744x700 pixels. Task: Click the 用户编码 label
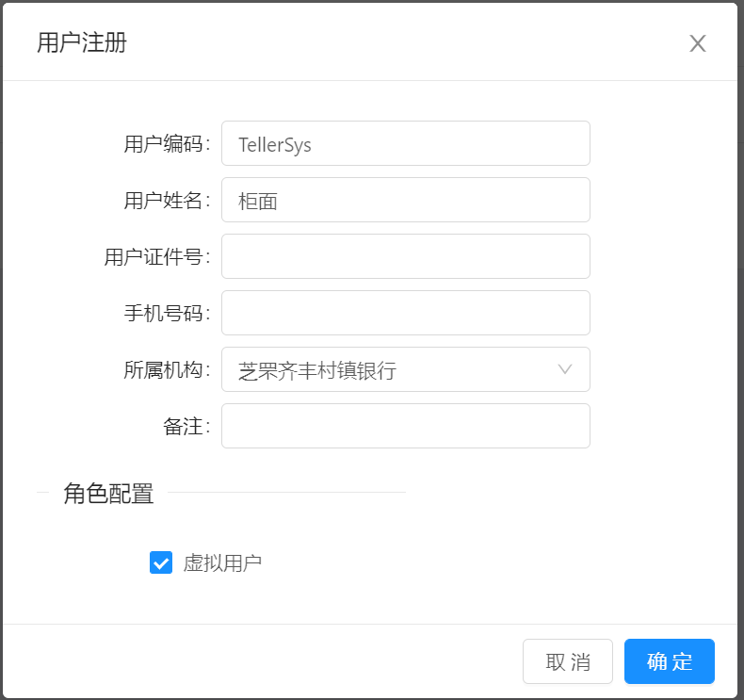(x=167, y=144)
